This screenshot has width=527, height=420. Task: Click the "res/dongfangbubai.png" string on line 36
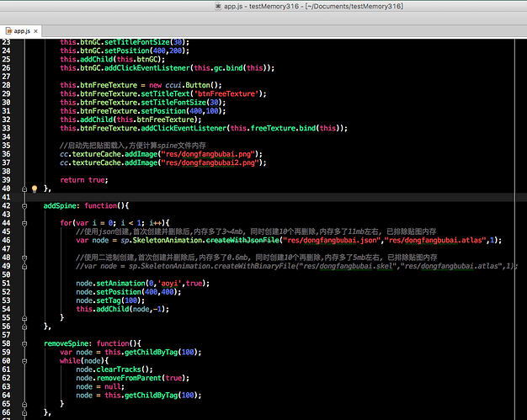(x=208, y=154)
